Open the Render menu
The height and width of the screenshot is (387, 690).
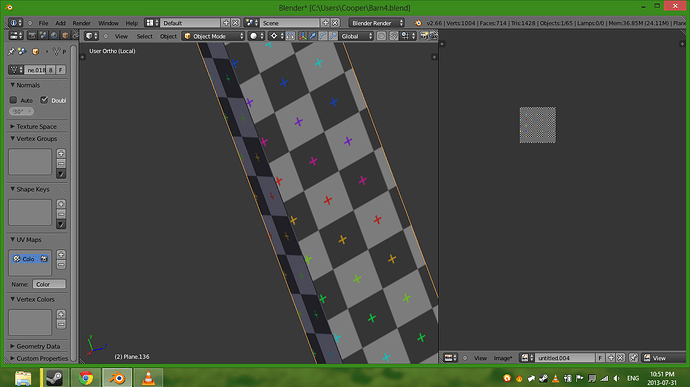pyautogui.click(x=81, y=23)
